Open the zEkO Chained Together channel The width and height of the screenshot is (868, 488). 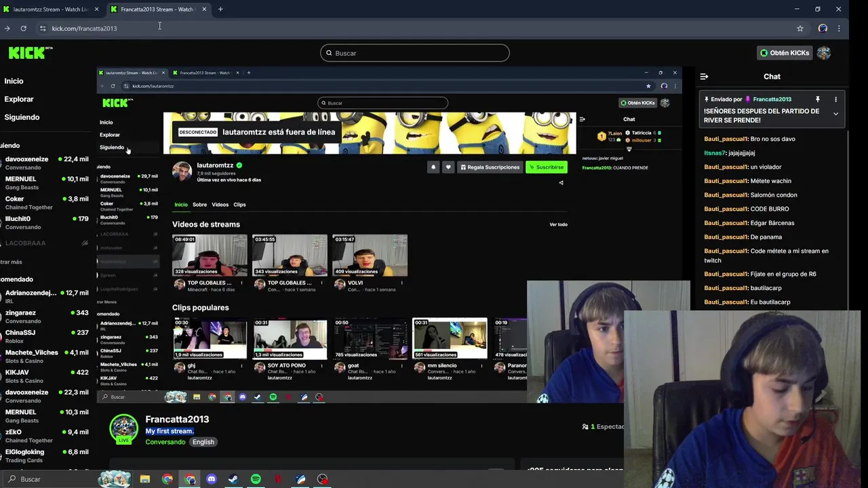[x=45, y=436]
